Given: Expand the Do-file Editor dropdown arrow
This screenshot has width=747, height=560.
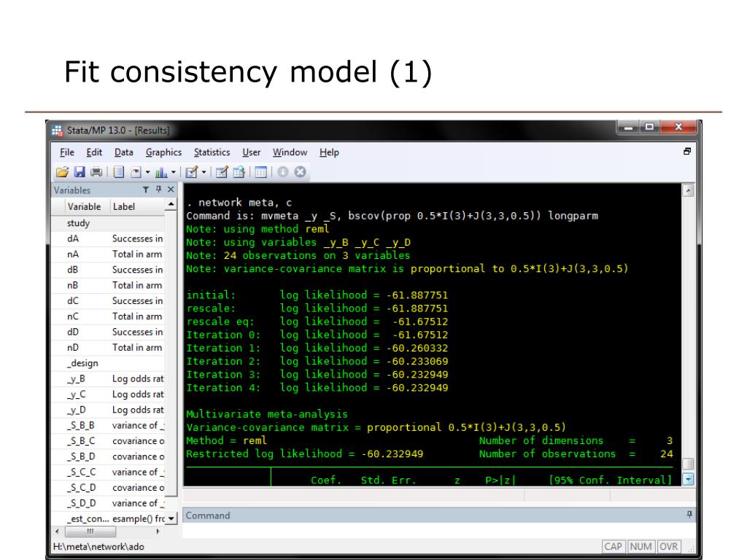Looking at the screenshot, I should coord(204,172).
